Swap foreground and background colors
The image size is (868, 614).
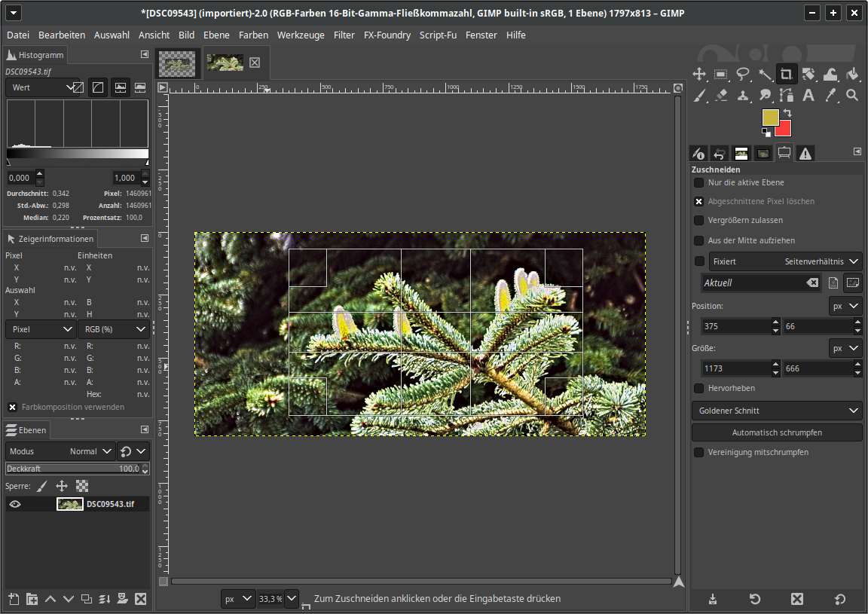coord(787,113)
